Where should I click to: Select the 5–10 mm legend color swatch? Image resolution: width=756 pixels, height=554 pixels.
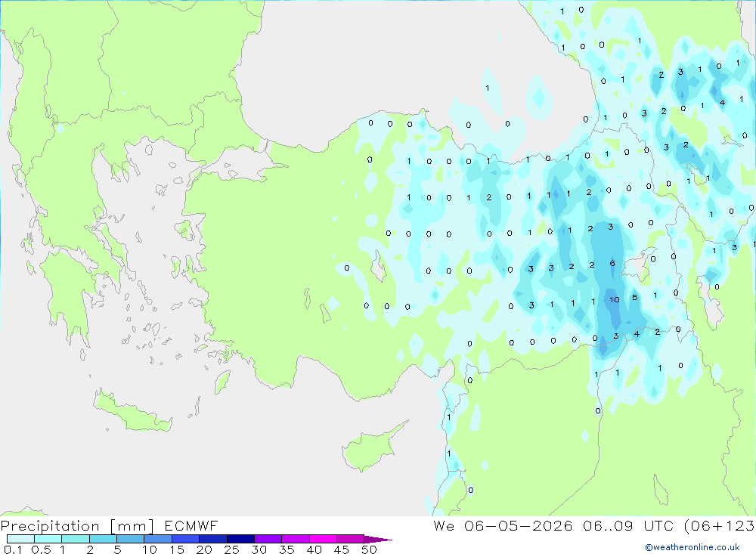click(131, 539)
